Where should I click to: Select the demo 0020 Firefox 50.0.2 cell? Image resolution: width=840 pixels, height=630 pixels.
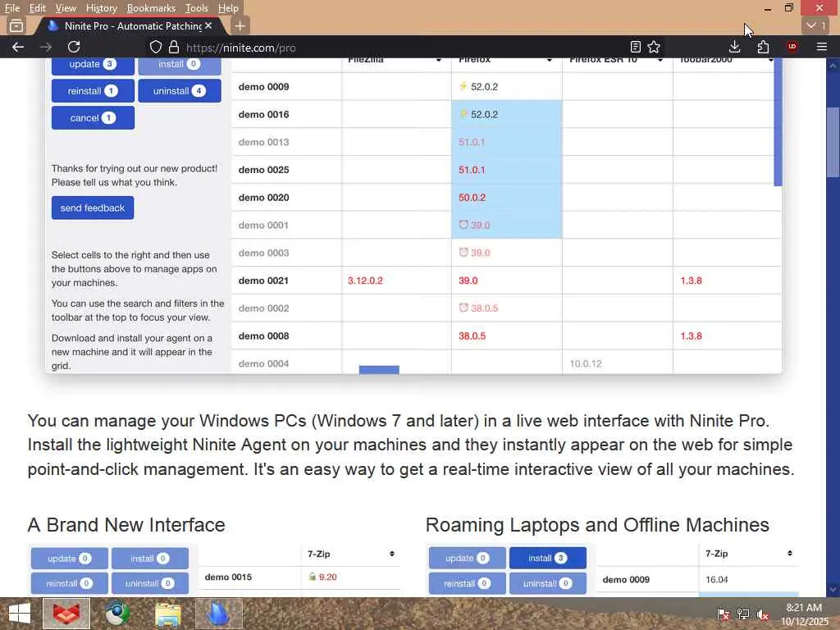point(507,197)
